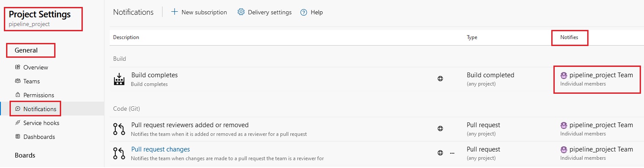The image size is (644, 168).
Task: Click the Build completed type cell
Action: (491, 75)
